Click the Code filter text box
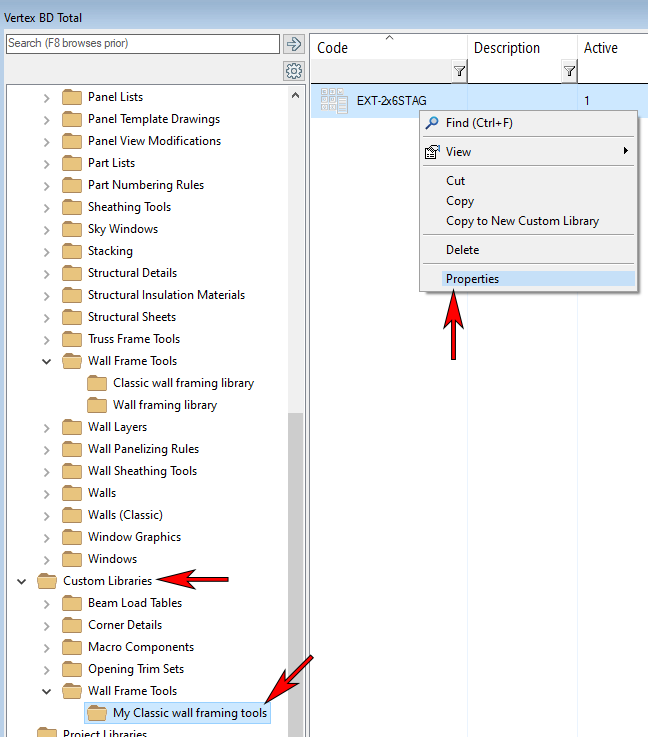Screen dimensions: 648x737 coord(381,71)
